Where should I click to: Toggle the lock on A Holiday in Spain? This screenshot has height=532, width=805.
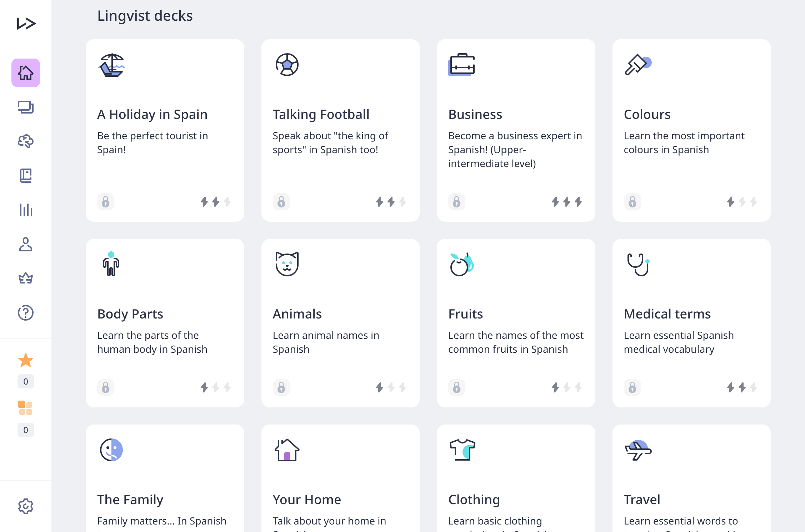tap(105, 201)
